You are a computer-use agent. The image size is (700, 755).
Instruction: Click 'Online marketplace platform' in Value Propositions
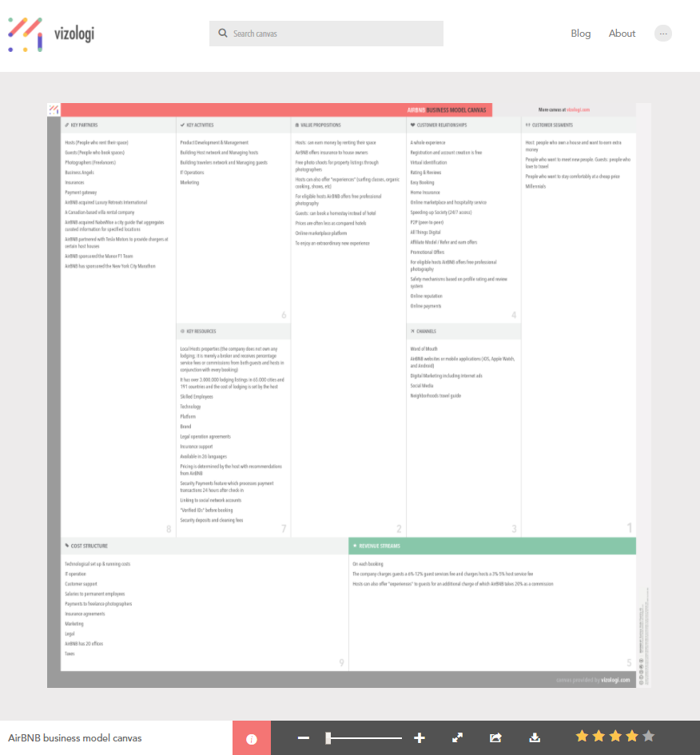click(x=321, y=233)
